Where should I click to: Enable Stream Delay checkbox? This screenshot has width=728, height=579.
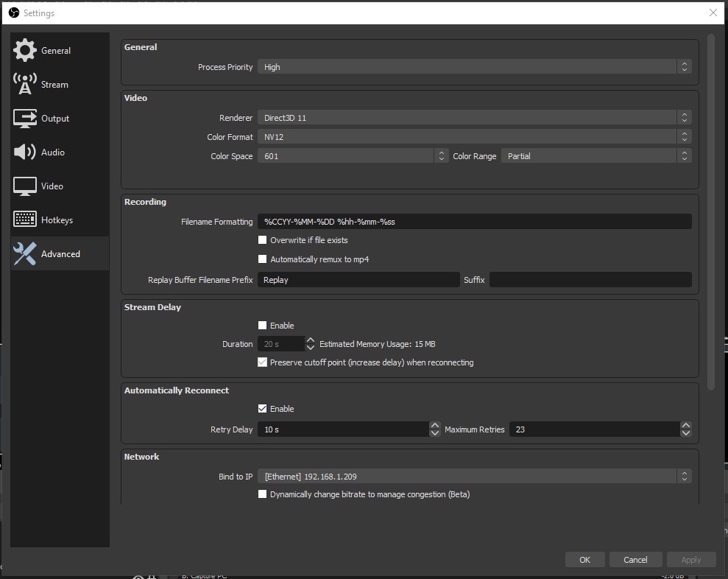pos(262,326)
